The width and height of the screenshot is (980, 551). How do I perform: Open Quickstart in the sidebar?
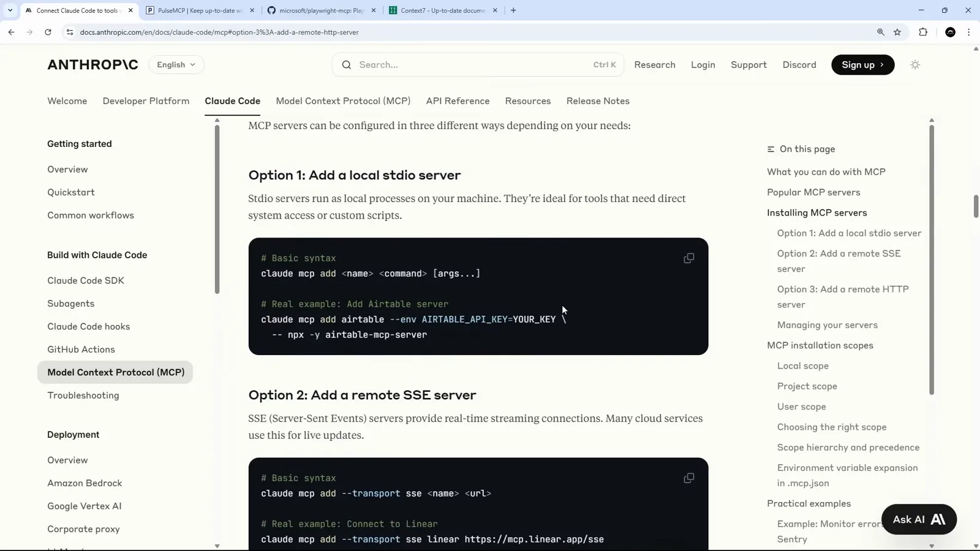71,192
